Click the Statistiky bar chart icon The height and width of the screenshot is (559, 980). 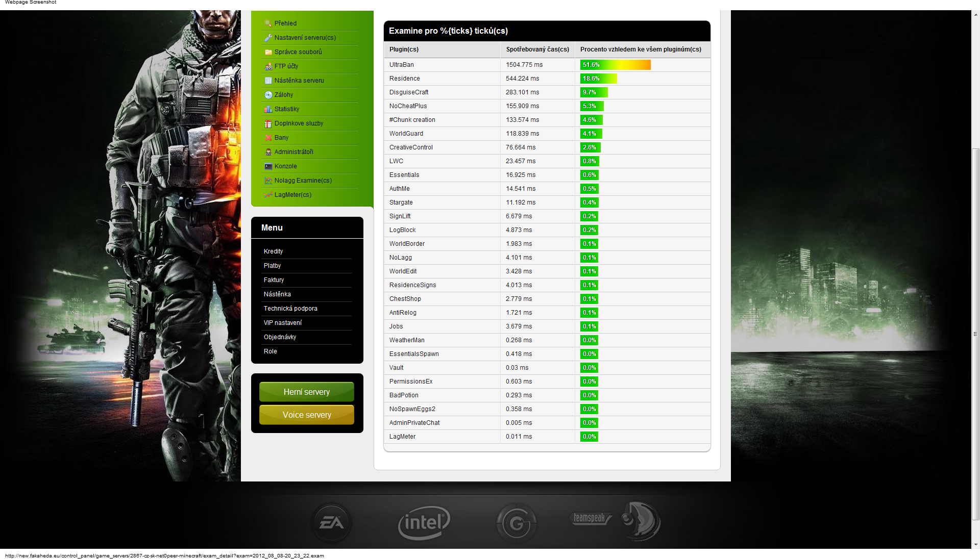coord(268,109)
